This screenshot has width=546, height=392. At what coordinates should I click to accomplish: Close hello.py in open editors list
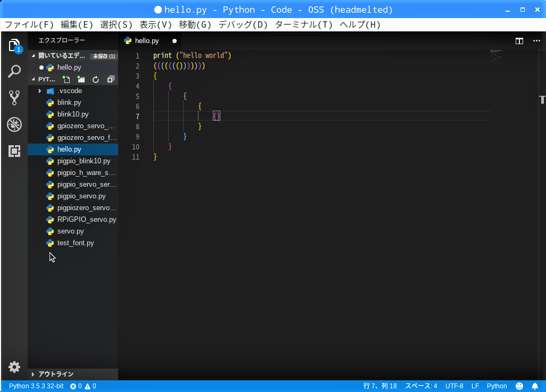pos(42,68)
